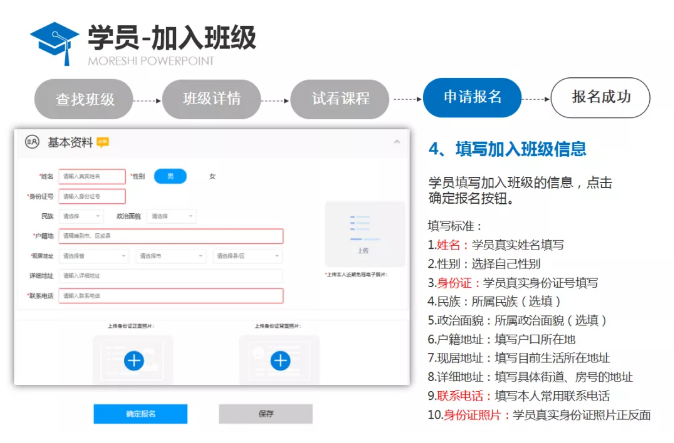Click the 上传身份证背面照片 label
The image size is (674, 443).
[278, 326]
